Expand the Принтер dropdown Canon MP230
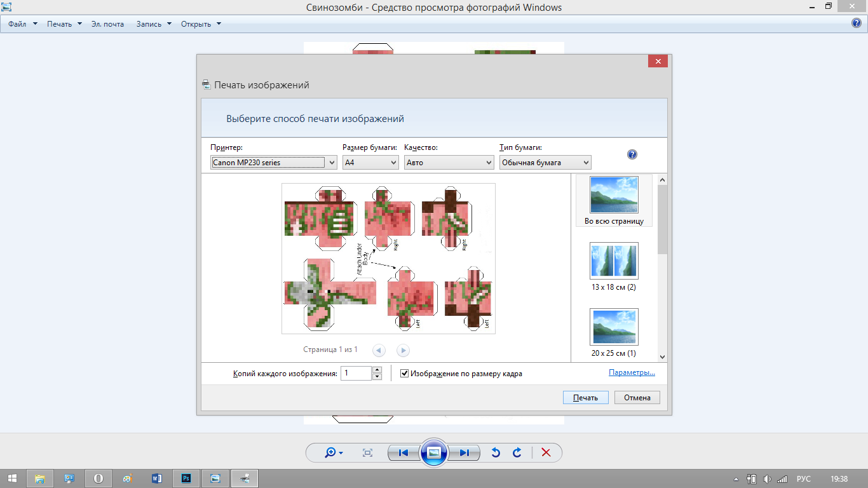 click(273, 162)
